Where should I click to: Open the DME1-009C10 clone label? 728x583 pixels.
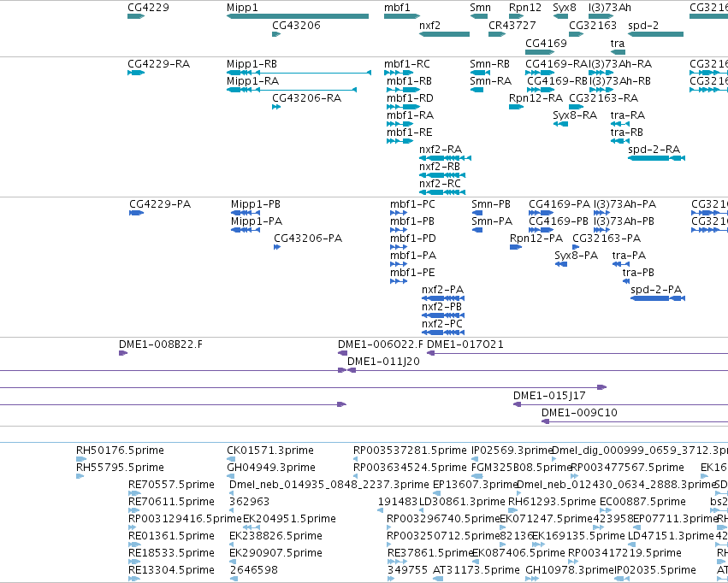coord(579,412)
